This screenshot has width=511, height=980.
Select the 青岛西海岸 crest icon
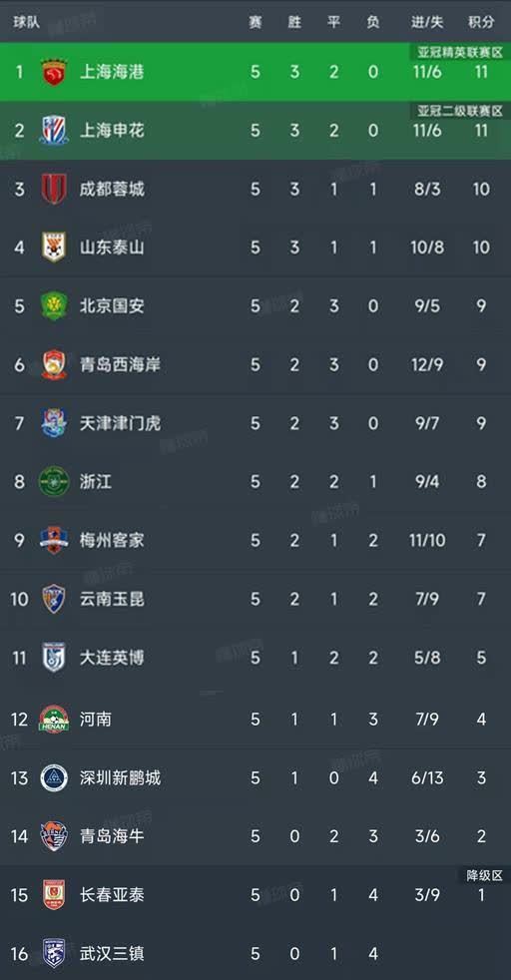point(54,365)
